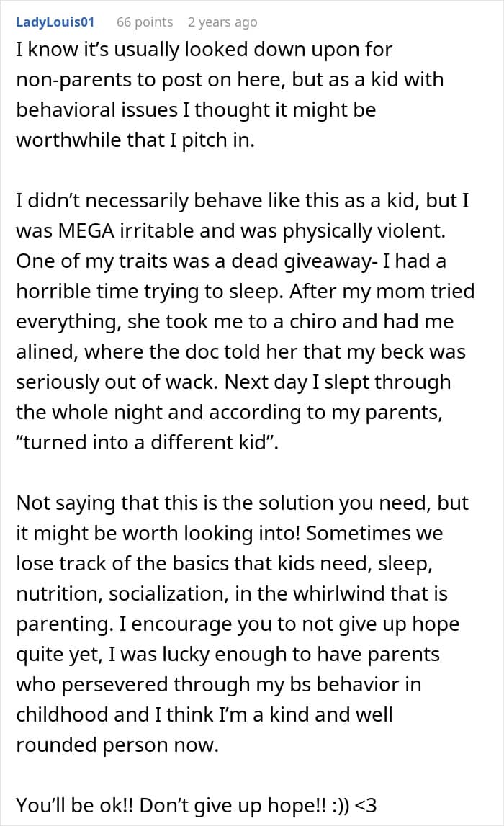Click the line starting "who persevered through"
This screenshot has height=826, width=504.
pos(219,684)
